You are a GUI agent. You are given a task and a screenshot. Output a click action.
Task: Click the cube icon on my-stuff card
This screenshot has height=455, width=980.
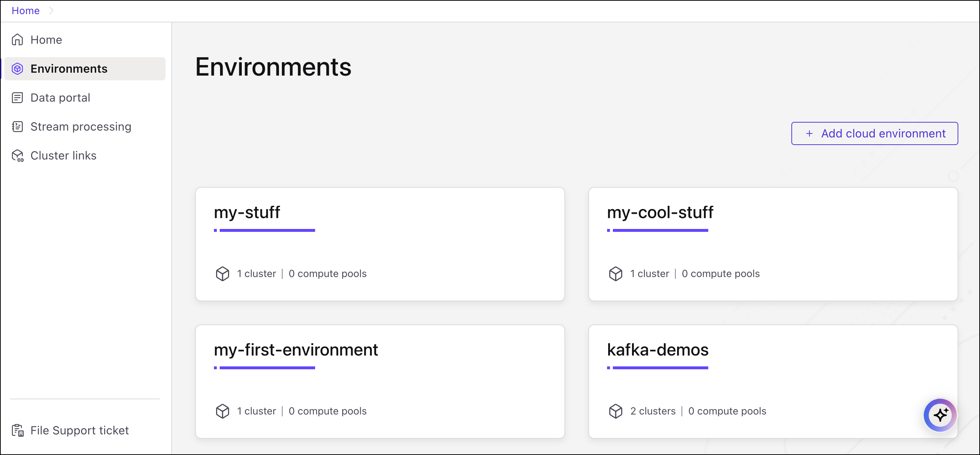(x=223, y=273)
